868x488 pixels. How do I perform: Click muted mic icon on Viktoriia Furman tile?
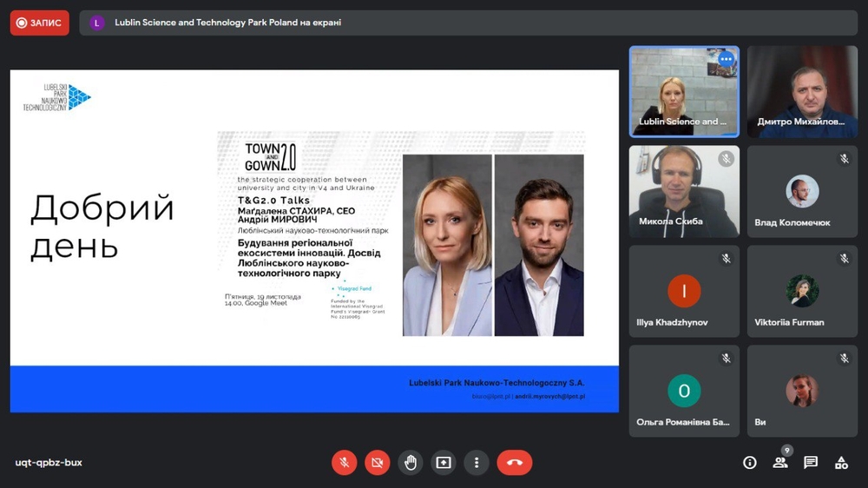point(845,259)
